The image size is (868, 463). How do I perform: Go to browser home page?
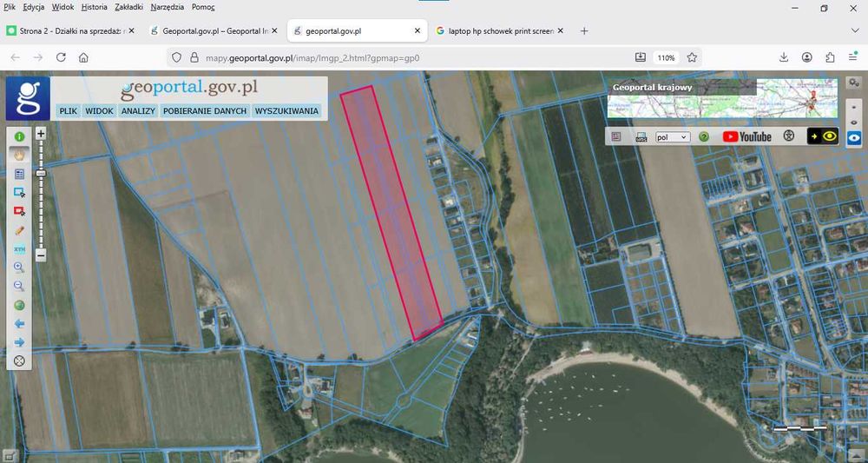83,57
